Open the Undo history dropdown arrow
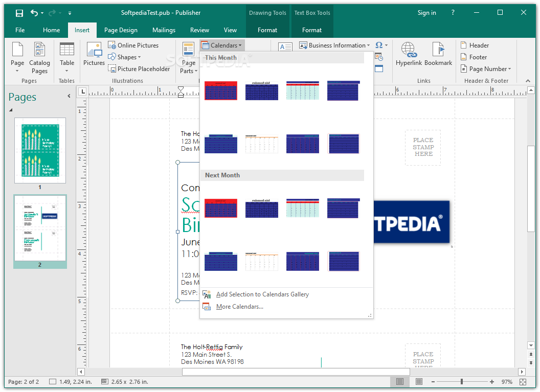 coord(42,13)
